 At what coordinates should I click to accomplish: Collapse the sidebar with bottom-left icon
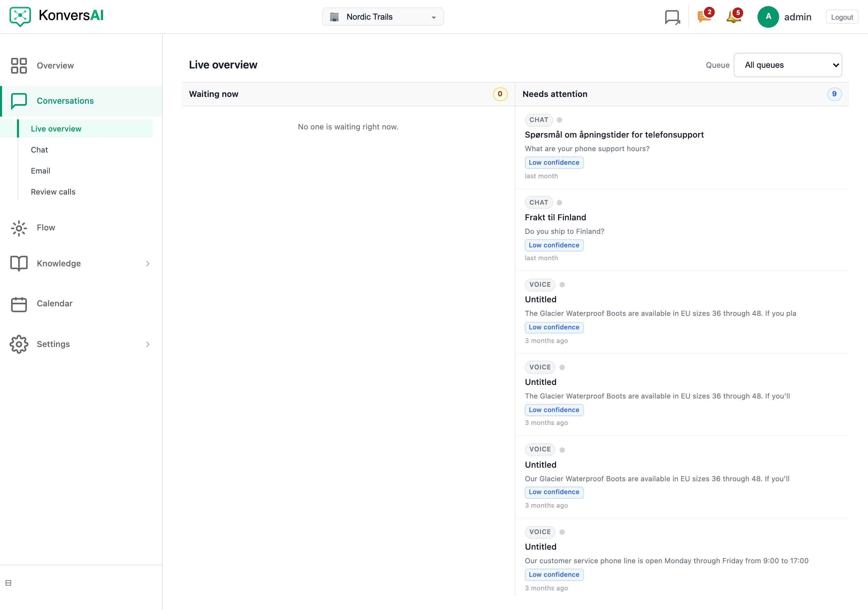coord(8,583)
